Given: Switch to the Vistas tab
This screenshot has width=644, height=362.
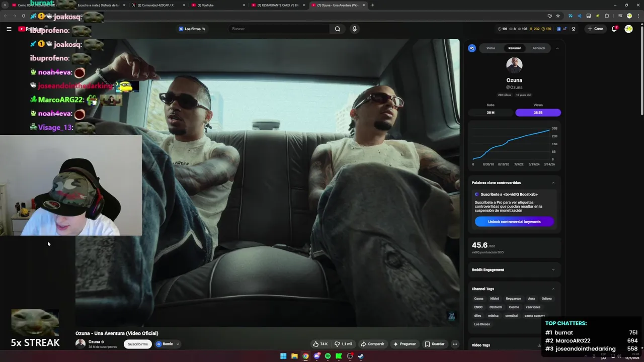Looking at the screenshot, I should click(491, 48).
